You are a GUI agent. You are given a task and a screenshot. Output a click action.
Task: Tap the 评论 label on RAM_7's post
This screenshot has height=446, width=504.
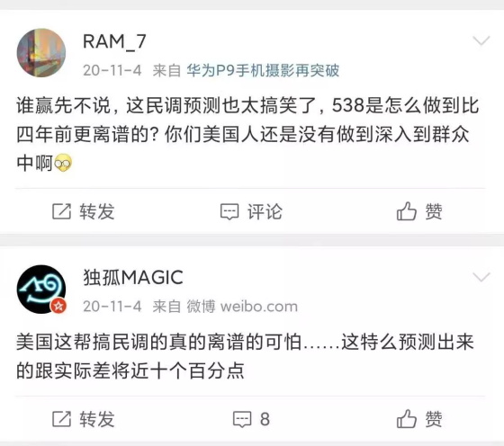point(265,211)
